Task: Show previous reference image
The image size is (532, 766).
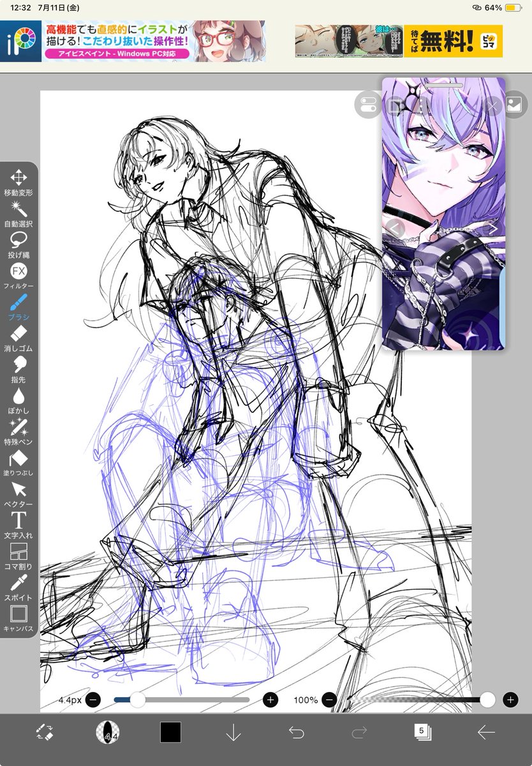Action: pos(395,227)
